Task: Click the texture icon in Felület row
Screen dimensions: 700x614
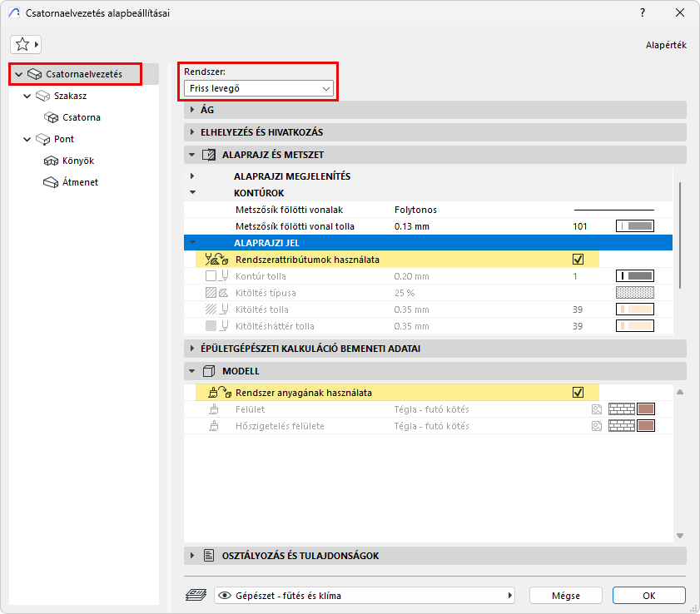Action: (x=597, y=409)
